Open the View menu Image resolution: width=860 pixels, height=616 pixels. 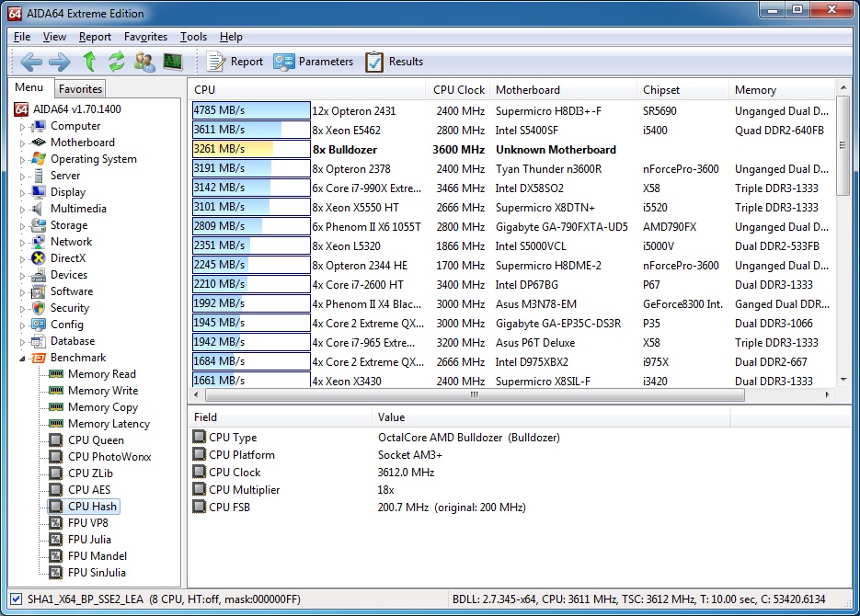54,37
